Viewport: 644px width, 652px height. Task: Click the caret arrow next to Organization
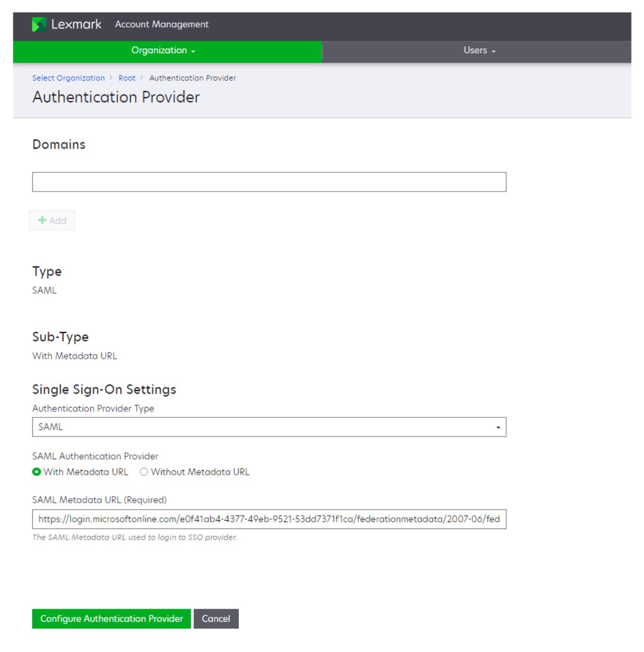pyautogui.click(x=193, y=51)
